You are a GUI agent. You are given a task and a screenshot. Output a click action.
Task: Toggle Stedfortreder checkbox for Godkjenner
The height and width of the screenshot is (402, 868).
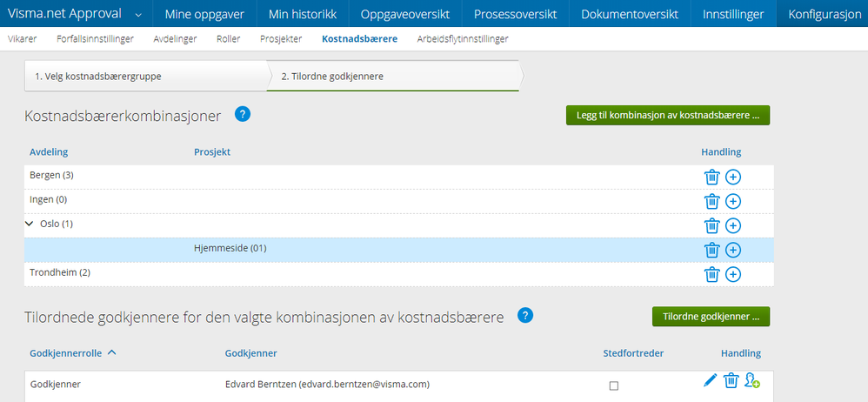(614, 385)
